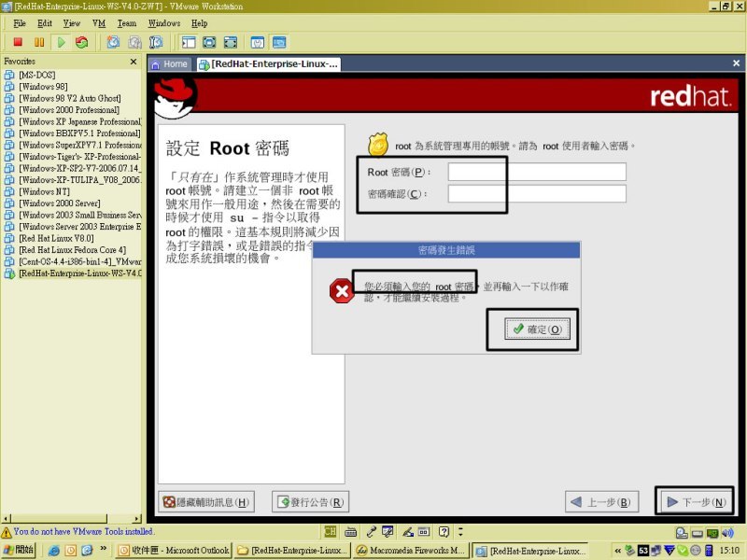The width and height of the screenshot is (747, 560).
Task: Switch to the Home tab
Action: pos(170,63)
